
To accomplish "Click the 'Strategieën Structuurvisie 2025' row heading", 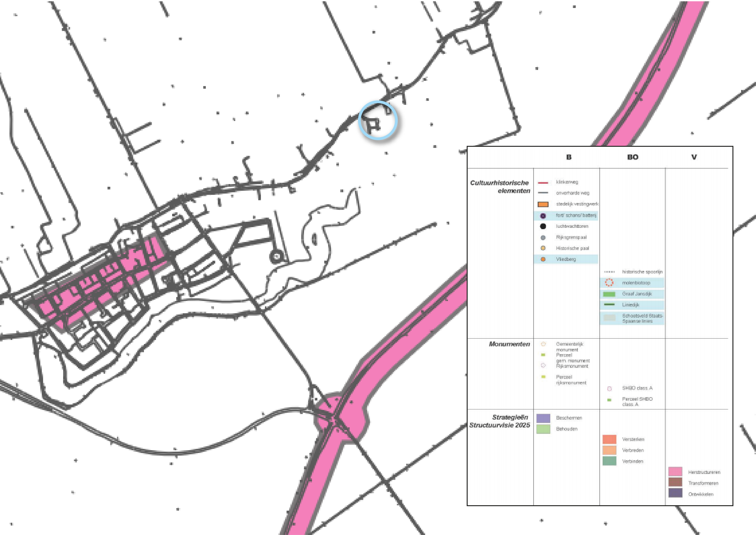I will (x=499, y=421).
